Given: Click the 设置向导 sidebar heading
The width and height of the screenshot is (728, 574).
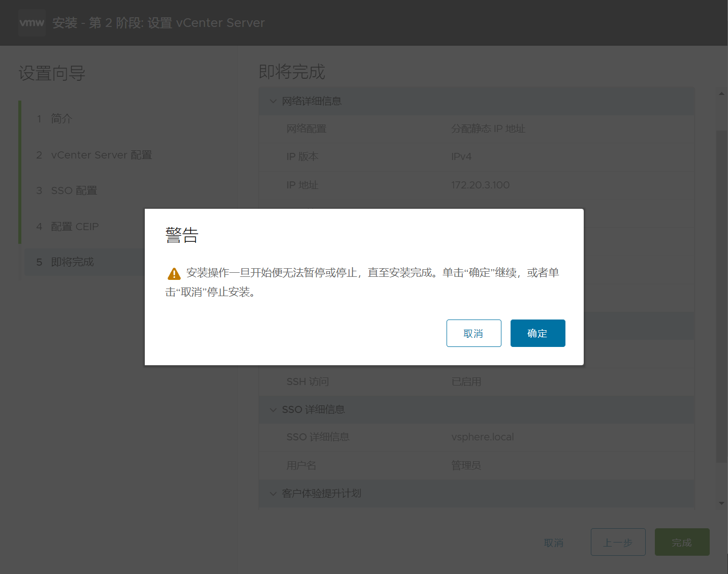Looking at the screenshot, I should (52, 73).
